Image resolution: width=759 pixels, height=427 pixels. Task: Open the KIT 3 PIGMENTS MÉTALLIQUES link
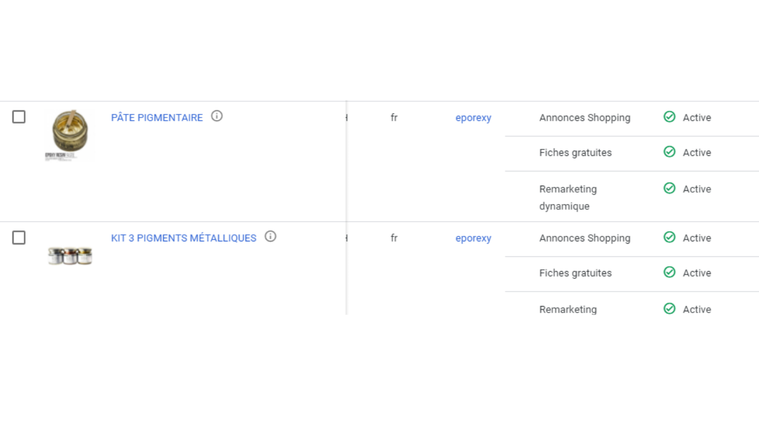point(183,238)
